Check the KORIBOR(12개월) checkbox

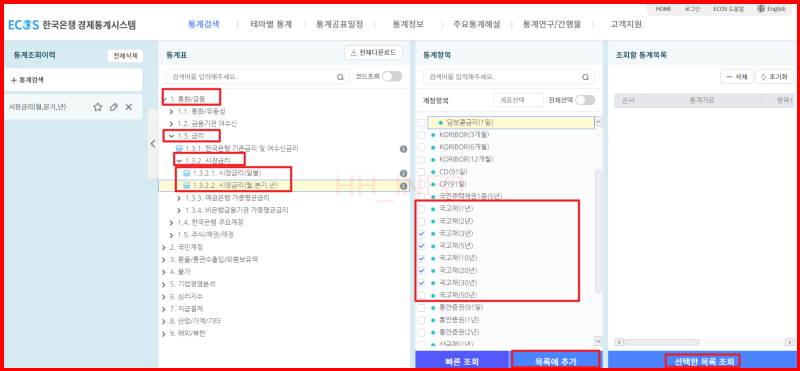[421, 160]
